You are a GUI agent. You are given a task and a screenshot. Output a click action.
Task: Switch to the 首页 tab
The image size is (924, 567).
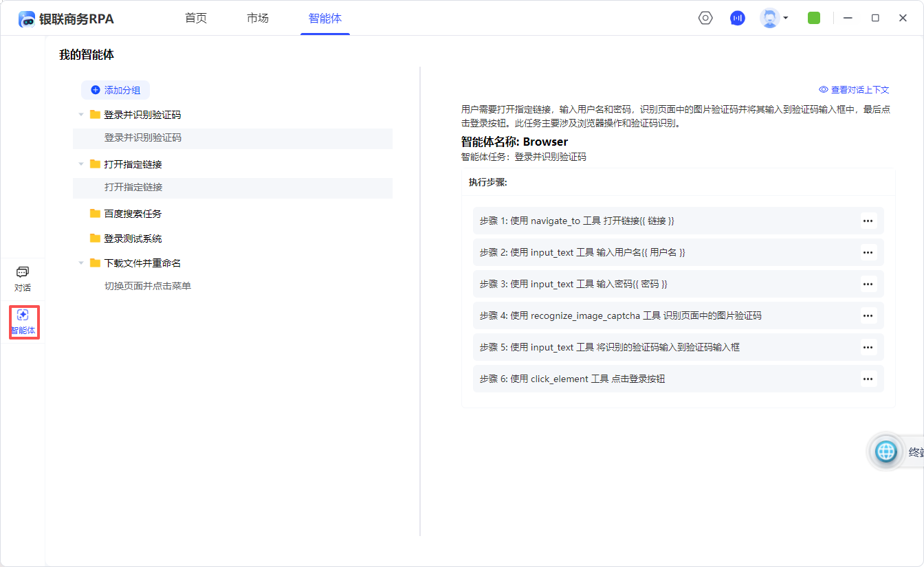coord(196,19)
